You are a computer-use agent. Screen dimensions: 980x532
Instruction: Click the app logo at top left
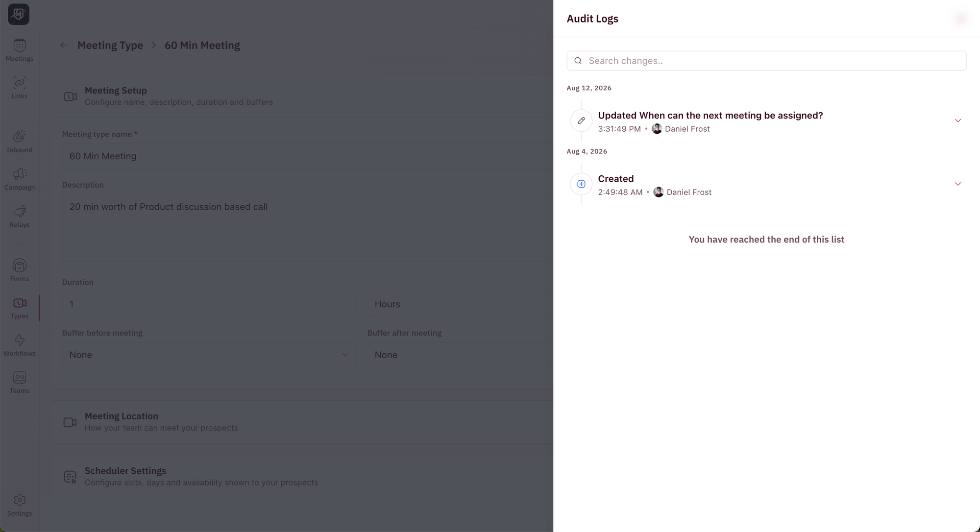pos(19,14)
